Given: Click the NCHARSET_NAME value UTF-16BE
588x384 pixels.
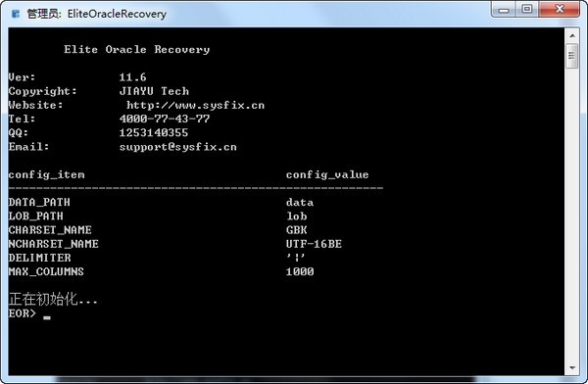Looking at the screenshot, I should tap(314, 244).
